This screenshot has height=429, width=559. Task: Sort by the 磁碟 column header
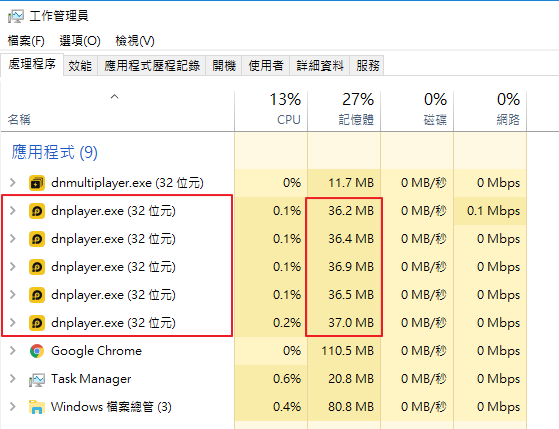[417, 111]
